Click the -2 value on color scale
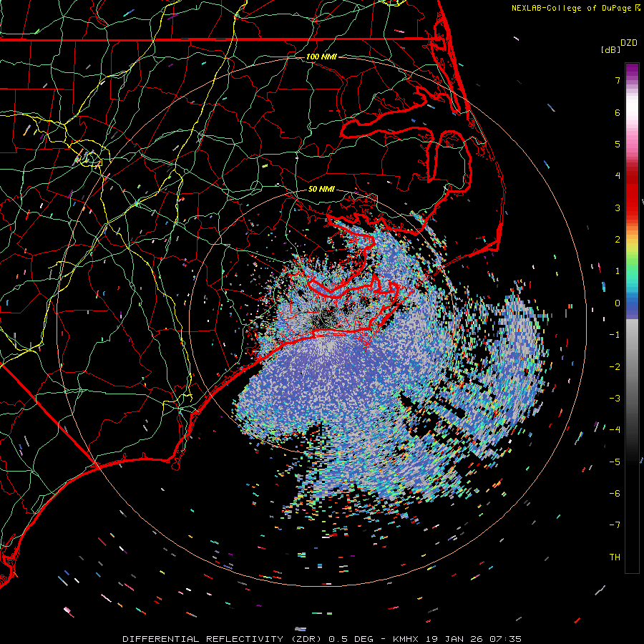 [615, 367]
